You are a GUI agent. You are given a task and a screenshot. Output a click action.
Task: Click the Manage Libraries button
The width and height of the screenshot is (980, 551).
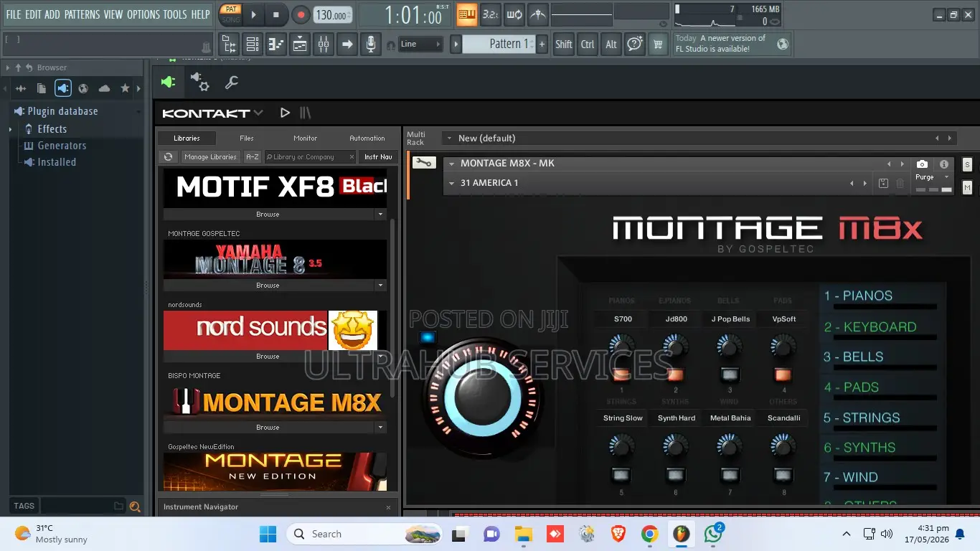210,156
